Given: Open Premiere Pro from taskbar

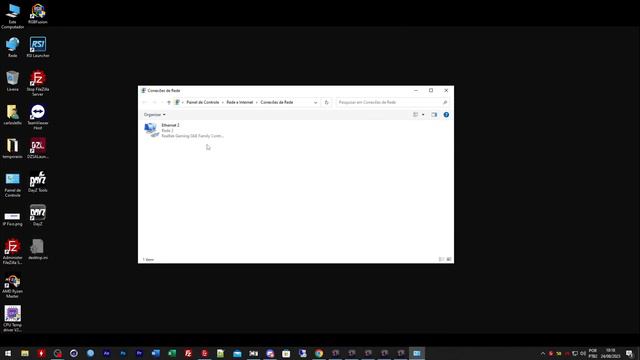Looking at the screenshot, I should tap(139, 353).
